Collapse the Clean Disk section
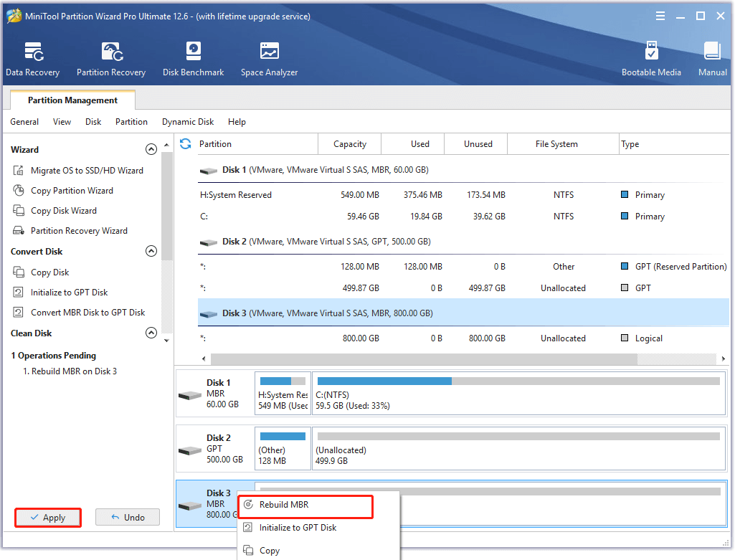This screenshot has width=735, height=560. [x=151, y=333]
